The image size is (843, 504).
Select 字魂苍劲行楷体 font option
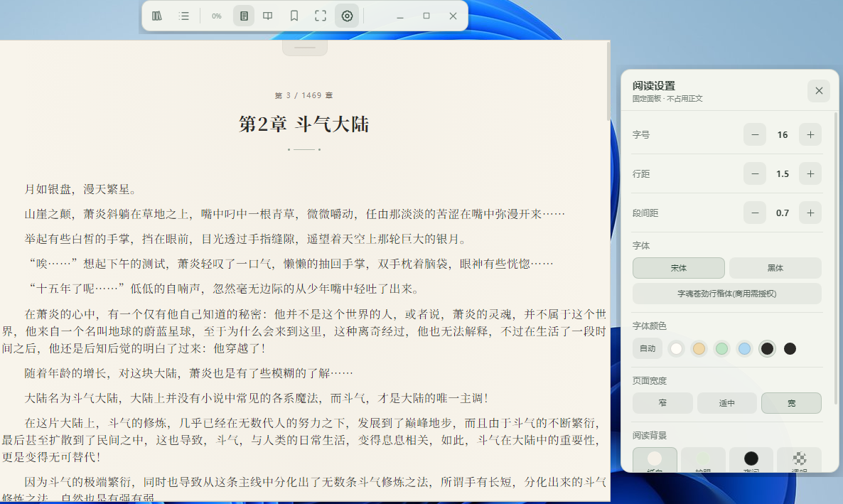[727, 294]
